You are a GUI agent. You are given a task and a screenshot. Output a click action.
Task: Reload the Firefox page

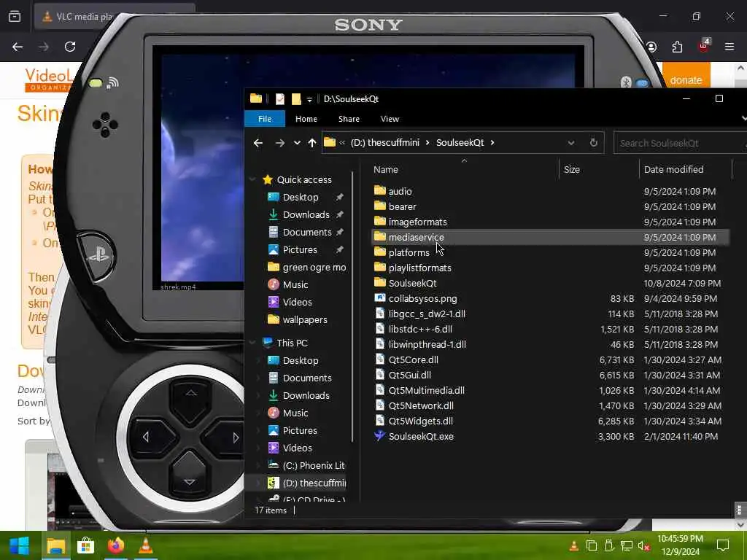[70, 47]
